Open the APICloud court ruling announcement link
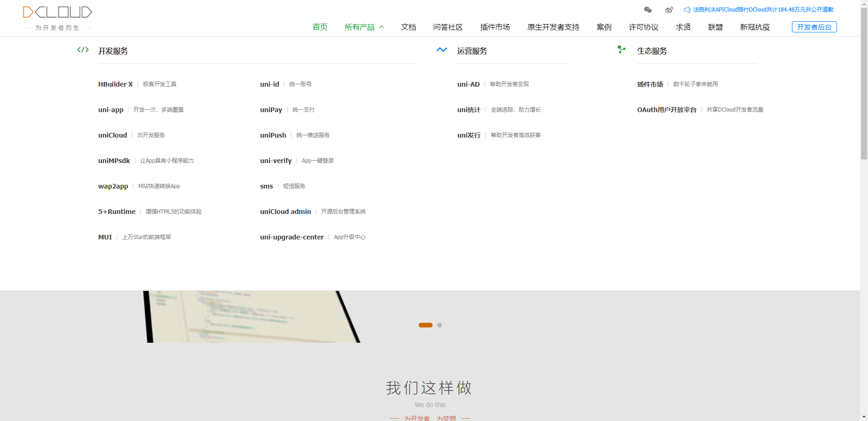The image size is (868, 421). click(x=763, y=10)
